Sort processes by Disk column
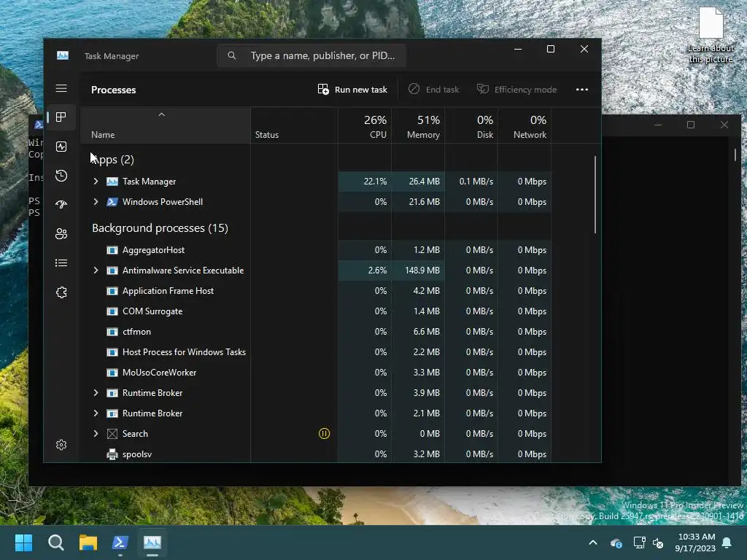The image size is (747, 560). point(472,125)
